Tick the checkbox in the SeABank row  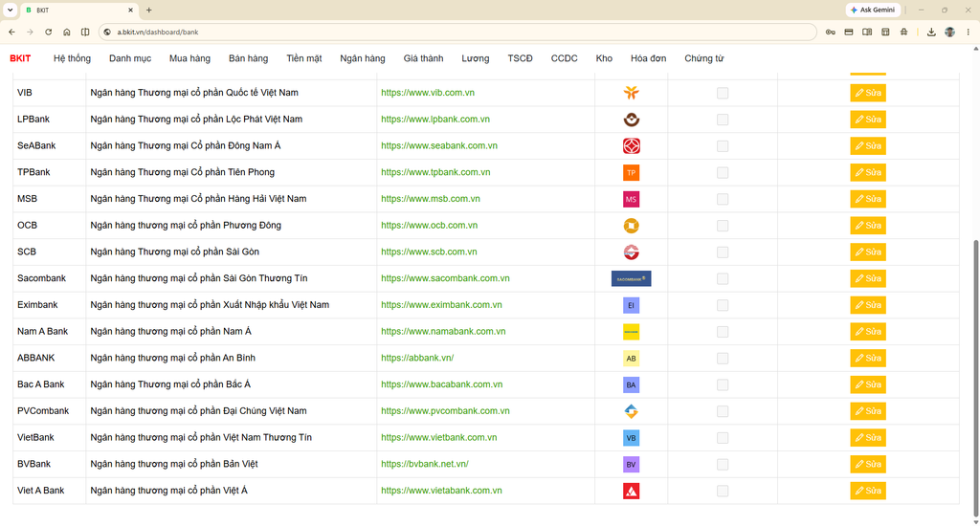click(x=723, y=146)
